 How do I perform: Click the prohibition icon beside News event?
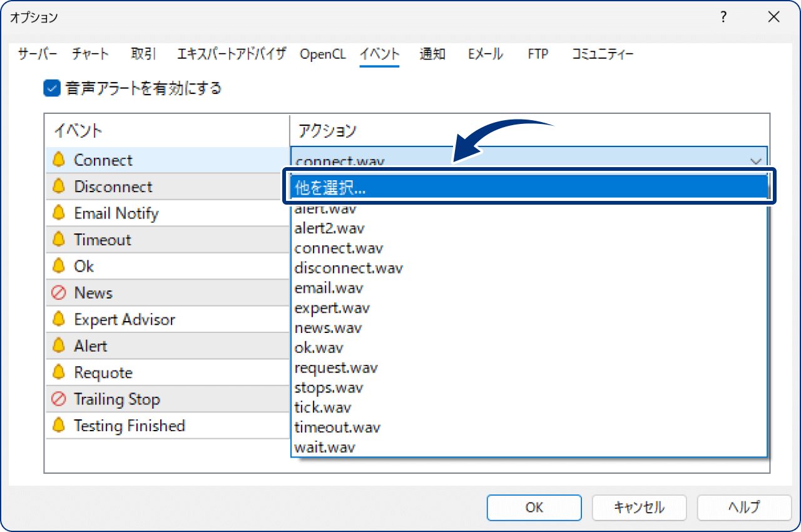click(58, 292)
